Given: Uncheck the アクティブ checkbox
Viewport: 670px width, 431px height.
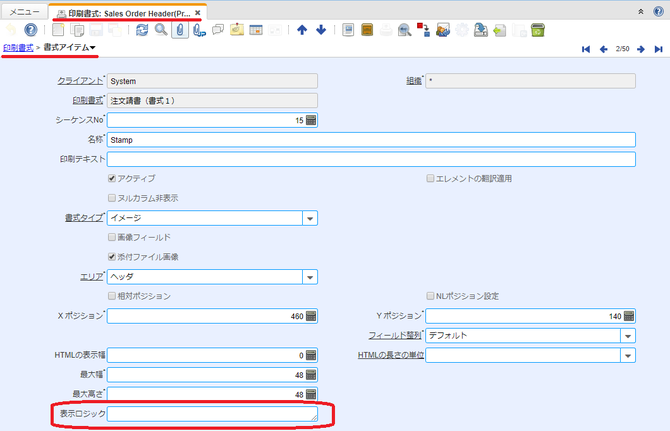Looking at the screenshot, I should click(112, 178).
